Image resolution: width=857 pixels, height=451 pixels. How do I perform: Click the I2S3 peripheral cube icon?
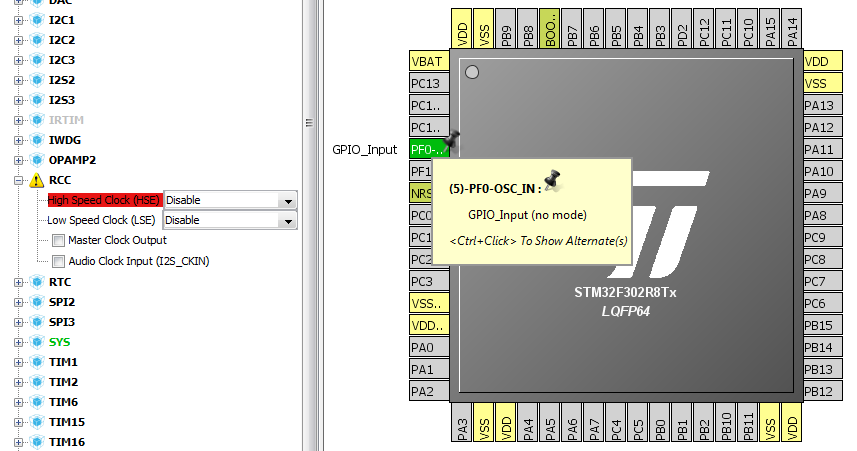tap(37, 100)
